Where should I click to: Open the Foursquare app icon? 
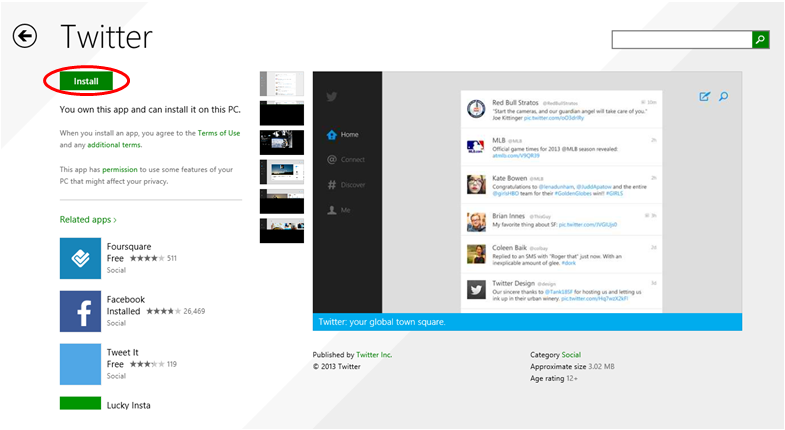(x=80, y=258)
